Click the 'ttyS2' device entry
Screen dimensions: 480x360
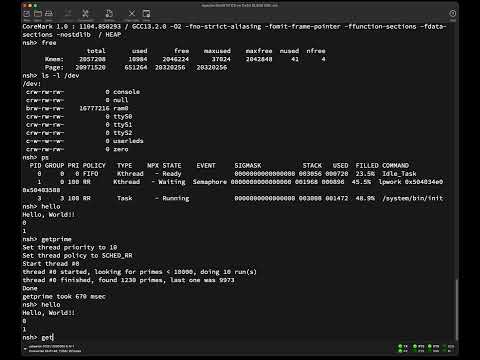(x=123, y=133)
